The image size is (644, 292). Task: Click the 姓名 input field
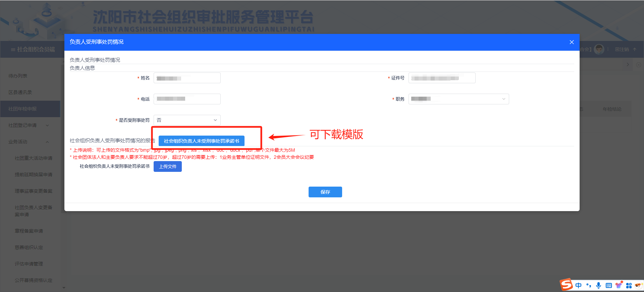(x=187, y=78)
